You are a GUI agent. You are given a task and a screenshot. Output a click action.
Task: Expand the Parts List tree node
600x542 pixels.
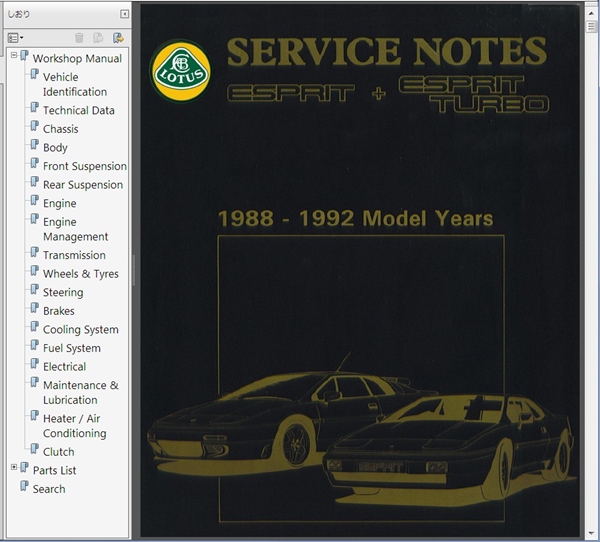coord(14,467)
